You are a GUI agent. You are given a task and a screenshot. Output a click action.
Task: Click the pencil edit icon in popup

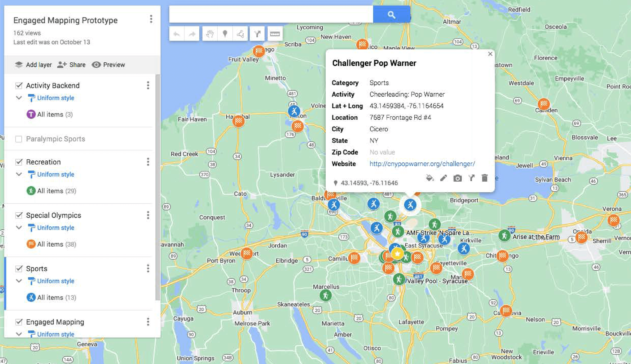pos(443,178)
